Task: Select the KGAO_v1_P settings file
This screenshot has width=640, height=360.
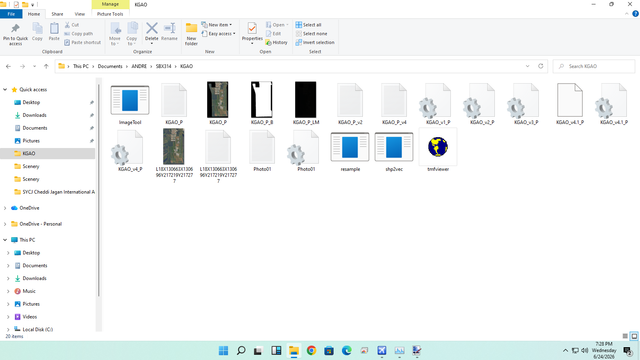Action: point(438,104)
